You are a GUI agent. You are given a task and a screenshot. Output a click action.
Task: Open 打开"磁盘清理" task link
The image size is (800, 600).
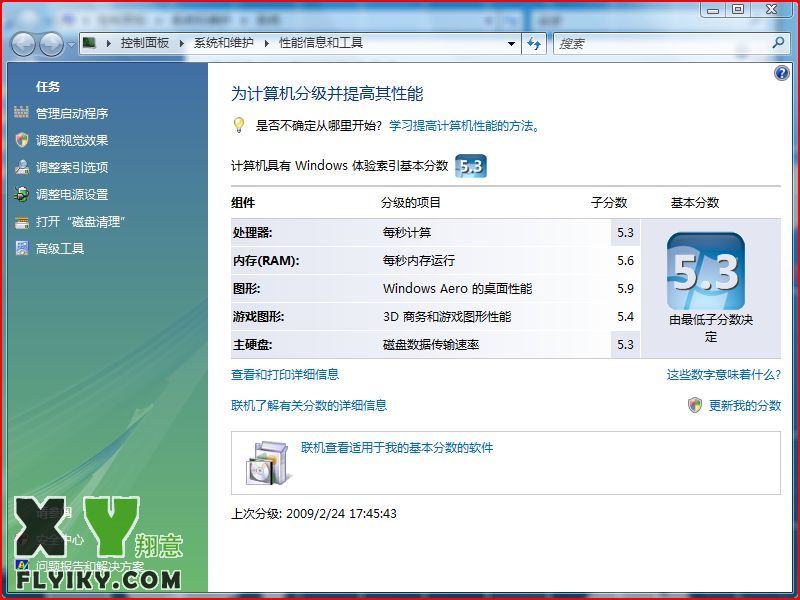click(x=81, y=221)
